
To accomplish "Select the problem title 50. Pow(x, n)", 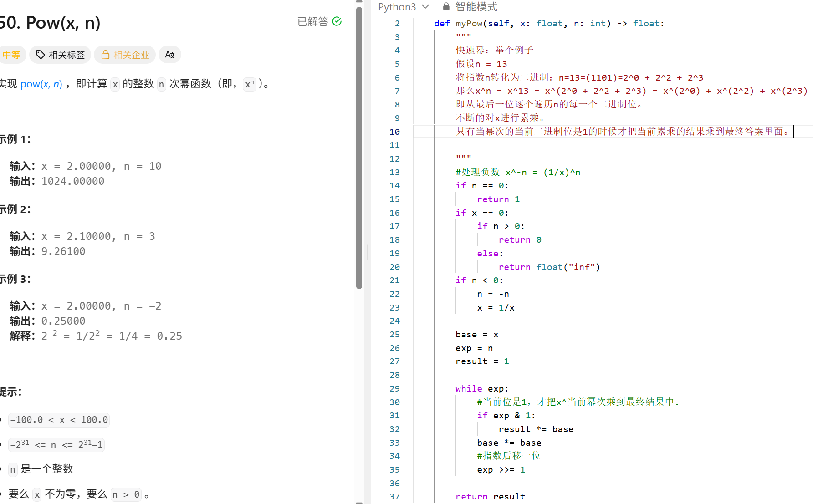I will tap(50, 23).
